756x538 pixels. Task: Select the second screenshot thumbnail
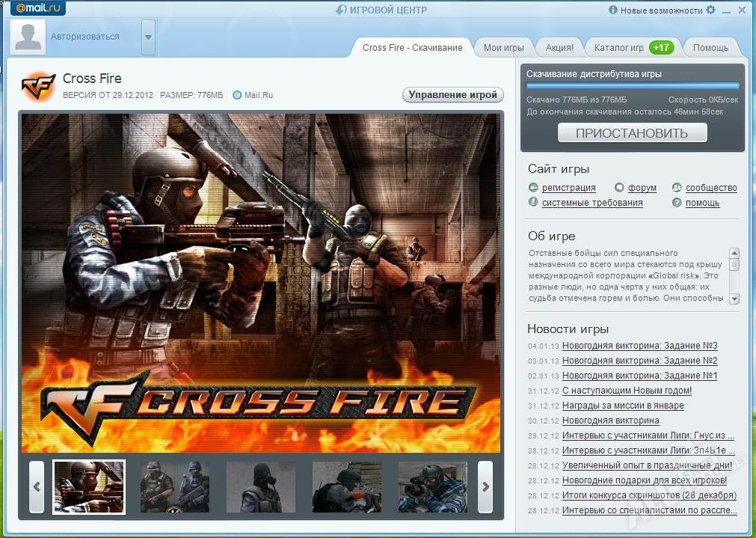point(175,486)
